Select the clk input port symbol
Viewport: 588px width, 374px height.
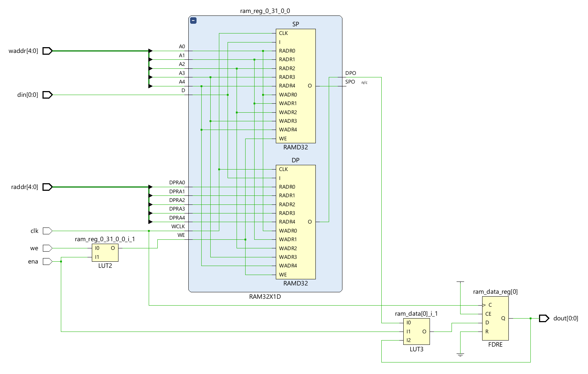point(48,231)
